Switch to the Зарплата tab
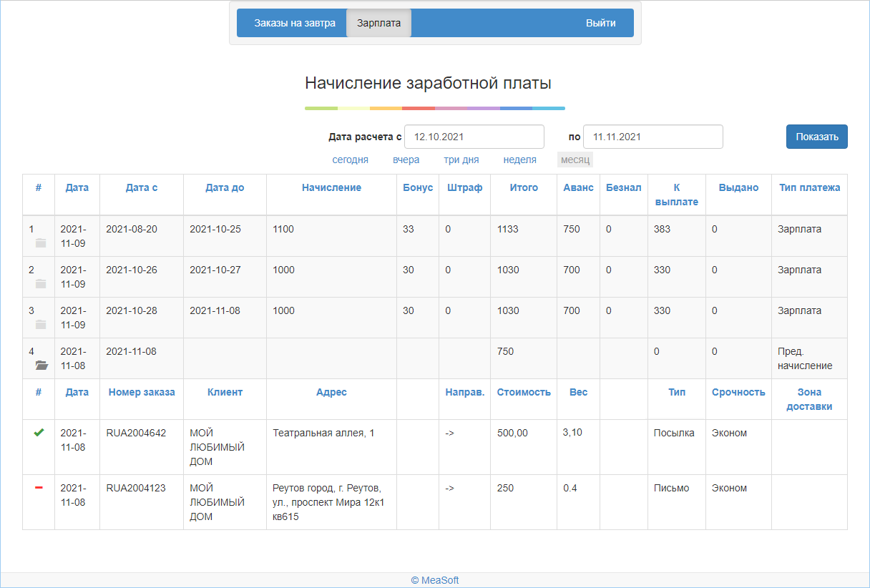The width and height of the screenshot is (870, 588). [x=378, y=23]
